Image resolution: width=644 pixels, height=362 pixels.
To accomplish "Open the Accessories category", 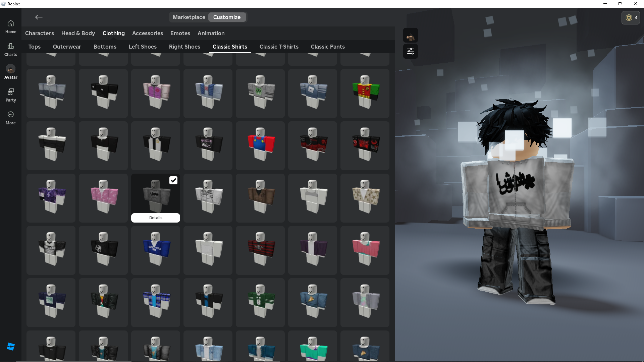I will (148, 33).
